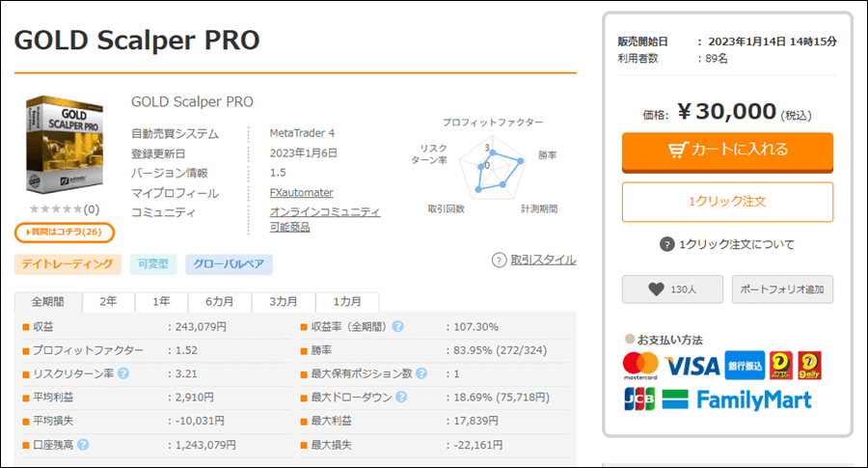
Task: Switch to the 1カ月 tab
Action: (x=347, y=302)
